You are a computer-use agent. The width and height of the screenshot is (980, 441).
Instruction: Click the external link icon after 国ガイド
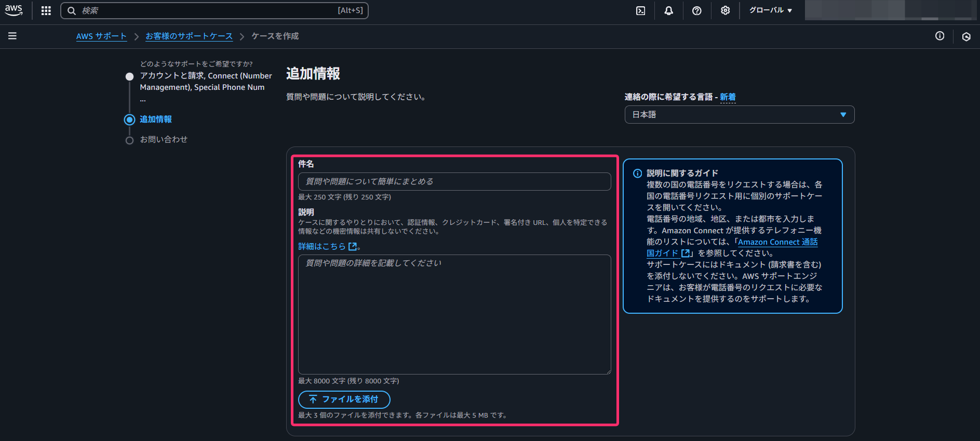[686, 253]
